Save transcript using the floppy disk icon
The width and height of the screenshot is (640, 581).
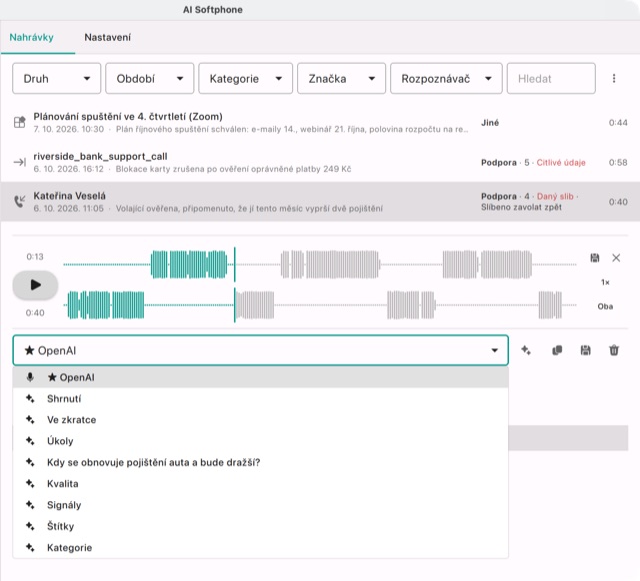point(585,350)
